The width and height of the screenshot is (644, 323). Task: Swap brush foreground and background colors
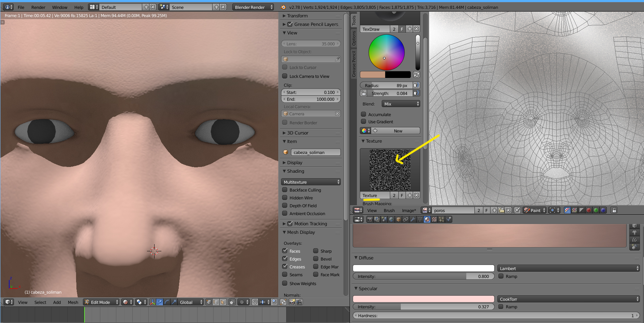[x=416, y=75]
